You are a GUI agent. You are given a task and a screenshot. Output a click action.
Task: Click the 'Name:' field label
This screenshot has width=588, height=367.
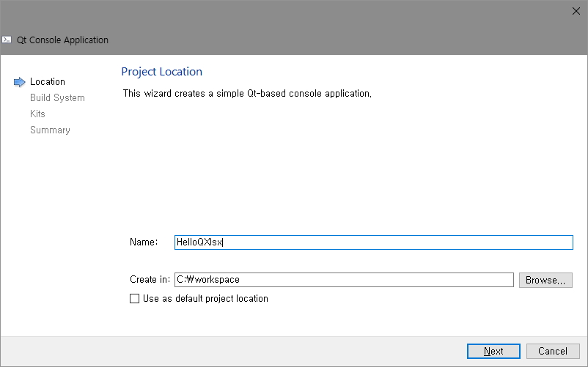(144, 242)
